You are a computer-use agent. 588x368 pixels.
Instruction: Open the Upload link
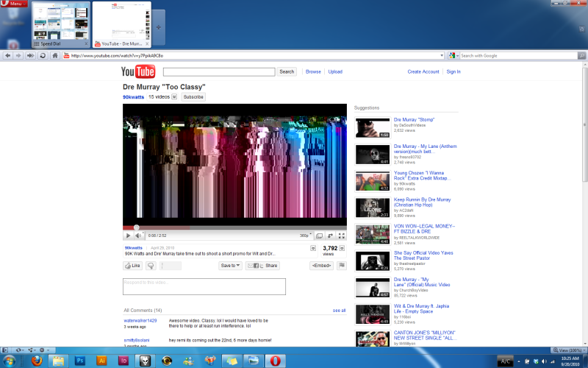click(335, 71)
